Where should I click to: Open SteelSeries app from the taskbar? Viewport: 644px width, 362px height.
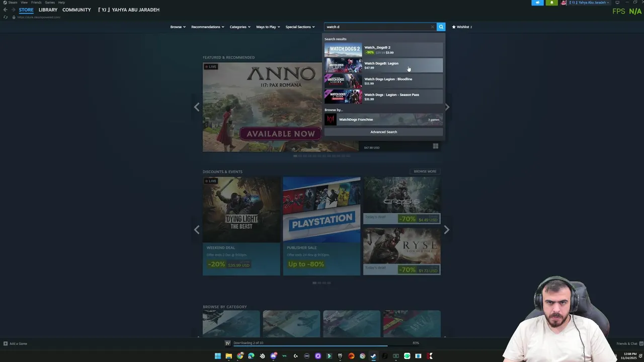pos(262,356)
